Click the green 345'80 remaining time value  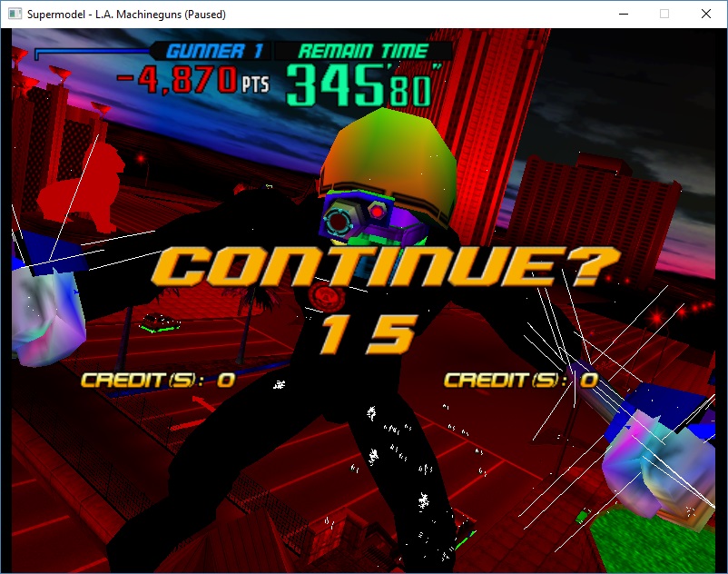pyautogui.click(x=362, y=85)
